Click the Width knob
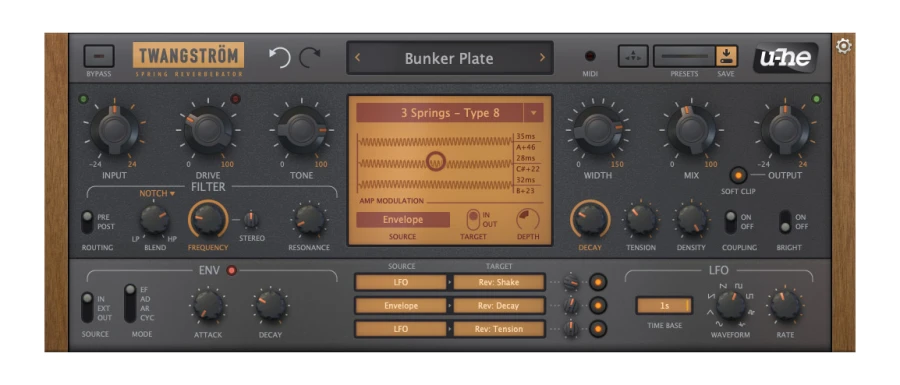900x385 pixels. (598, 130)
